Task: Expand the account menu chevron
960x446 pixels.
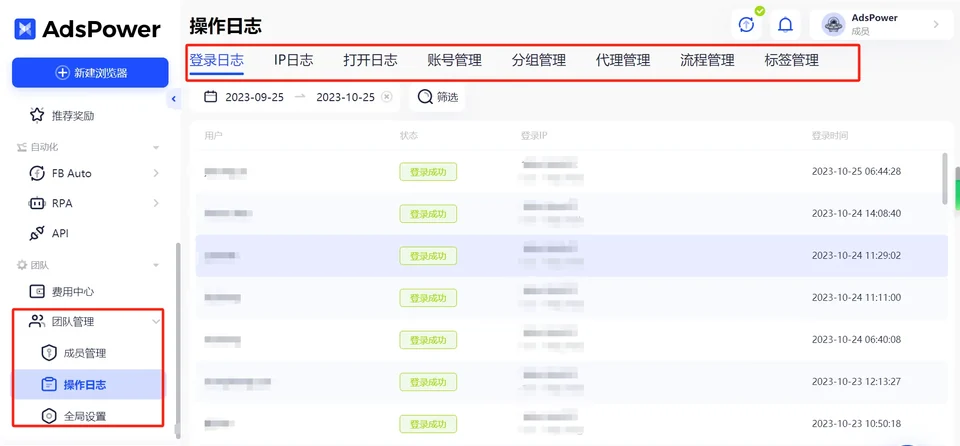Action: 936,25
